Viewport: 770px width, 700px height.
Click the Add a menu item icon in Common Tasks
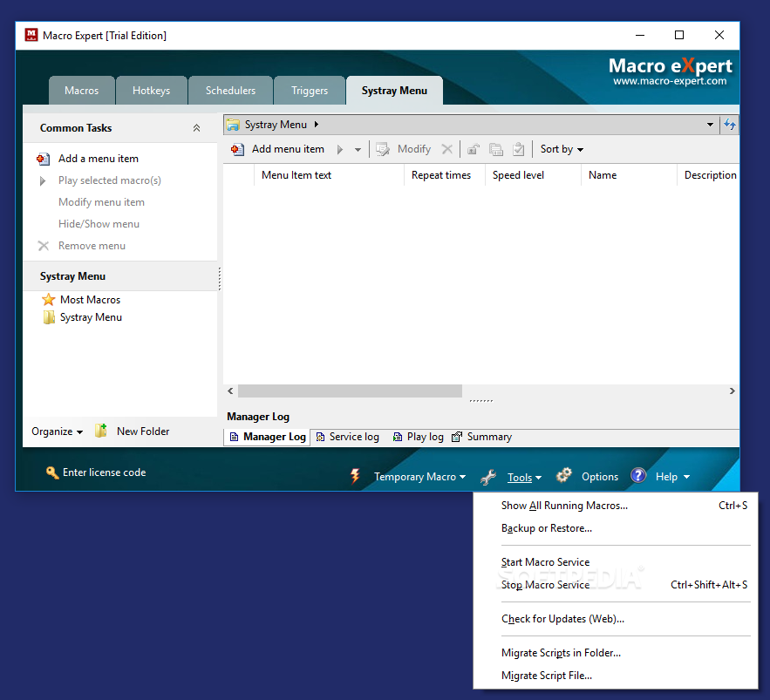click(x=44, y=159)
